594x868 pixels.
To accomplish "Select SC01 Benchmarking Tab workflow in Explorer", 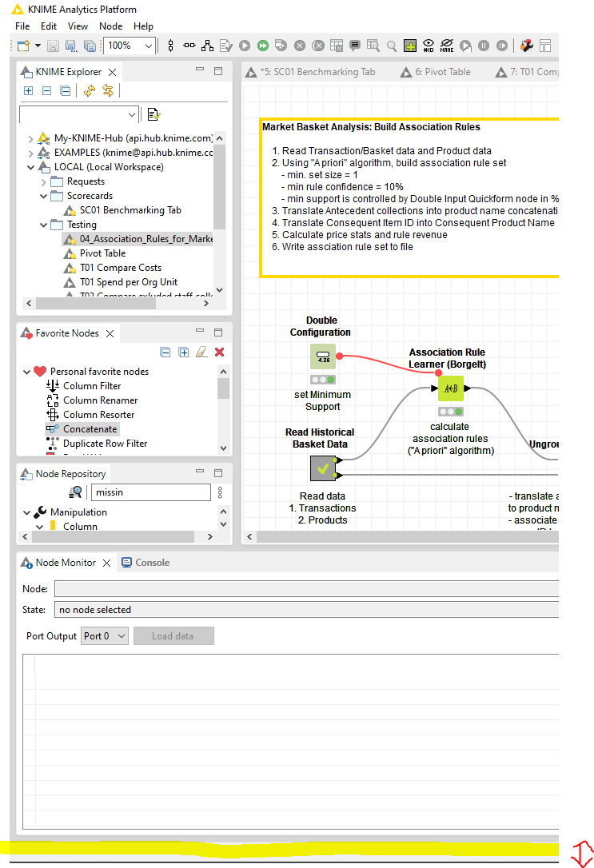I will tap(130, 210).
